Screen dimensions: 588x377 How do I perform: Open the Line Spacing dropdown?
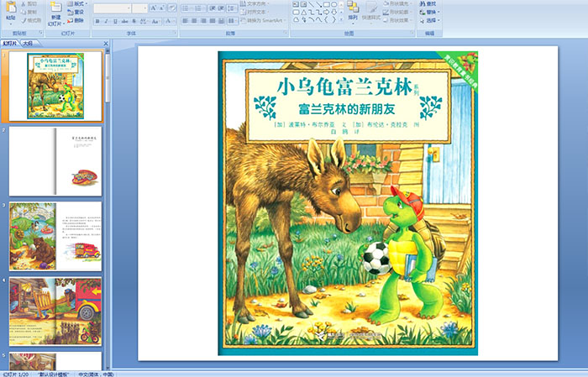click(x=232, y=8)
